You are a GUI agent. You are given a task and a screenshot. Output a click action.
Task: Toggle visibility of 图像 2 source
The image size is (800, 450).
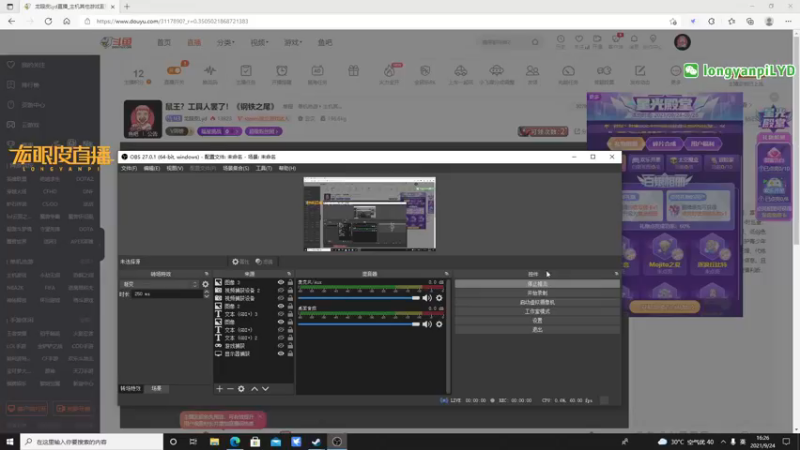(x=281, y=306)
